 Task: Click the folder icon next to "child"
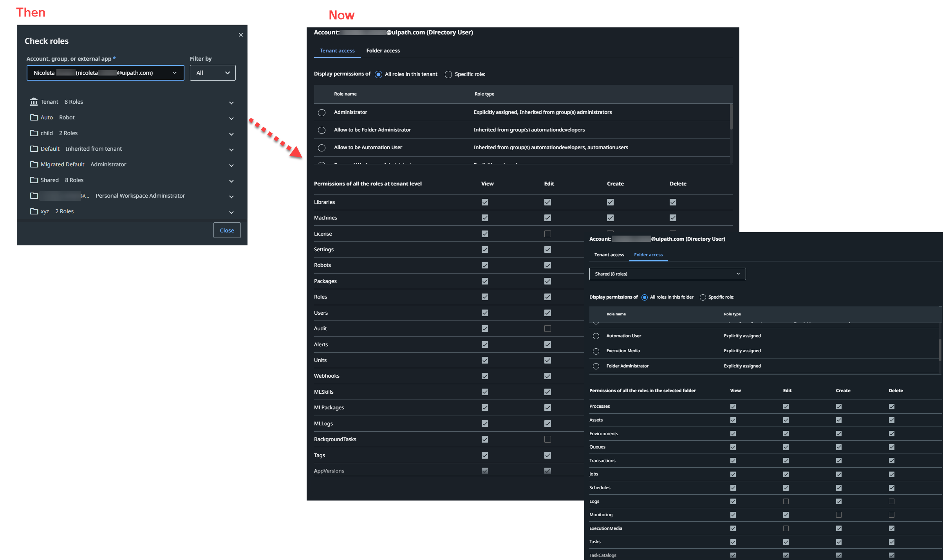coord(34,133)
